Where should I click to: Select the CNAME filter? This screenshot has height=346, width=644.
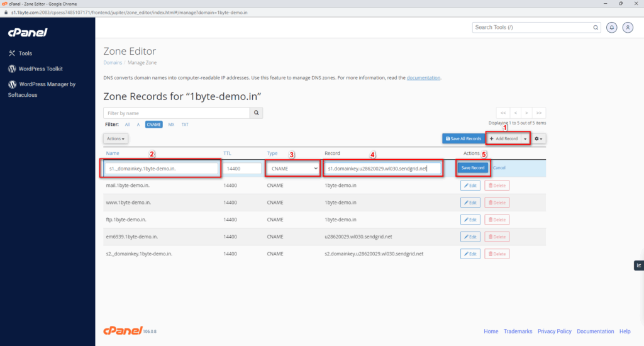coord(154,125)
